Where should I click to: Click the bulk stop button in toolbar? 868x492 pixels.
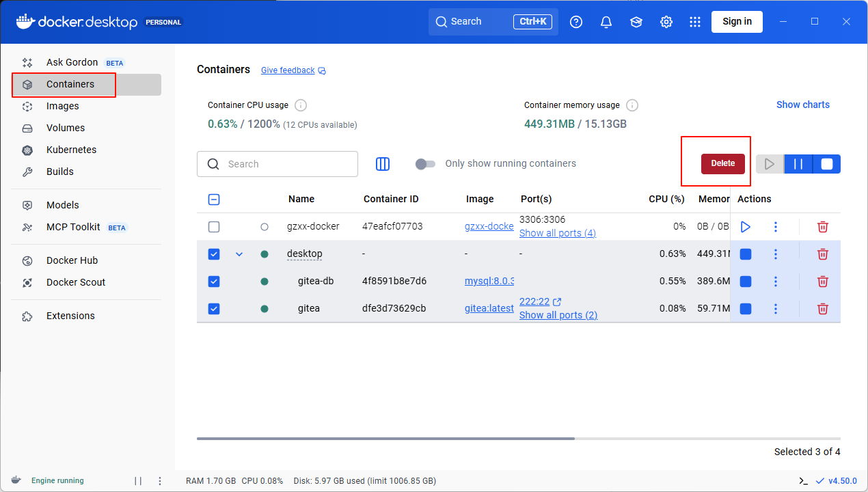coord(826,164)
